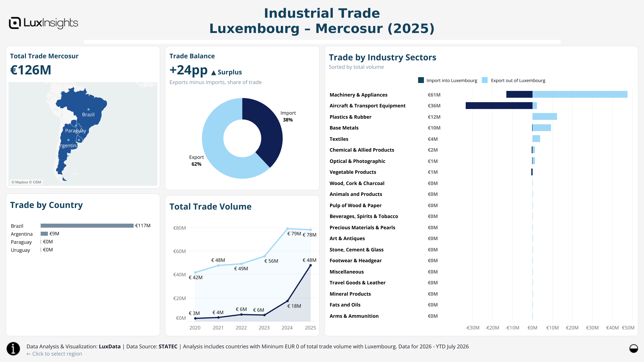The height and width of the screenshot is (362, 644).
Task: Click the 'Plastics & Rubber' label
Action: [x=350, y=117]
